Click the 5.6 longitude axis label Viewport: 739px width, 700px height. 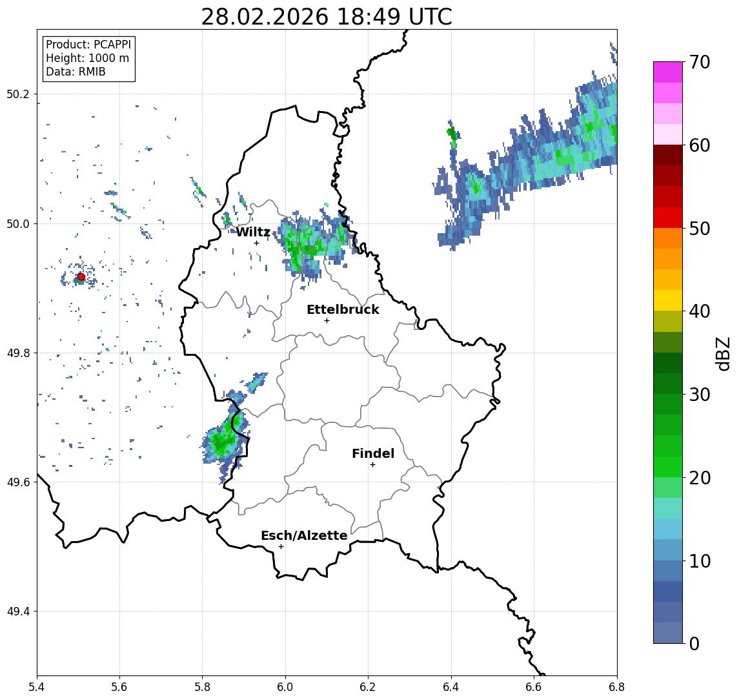pyautogui.click(x=119, y=687)
